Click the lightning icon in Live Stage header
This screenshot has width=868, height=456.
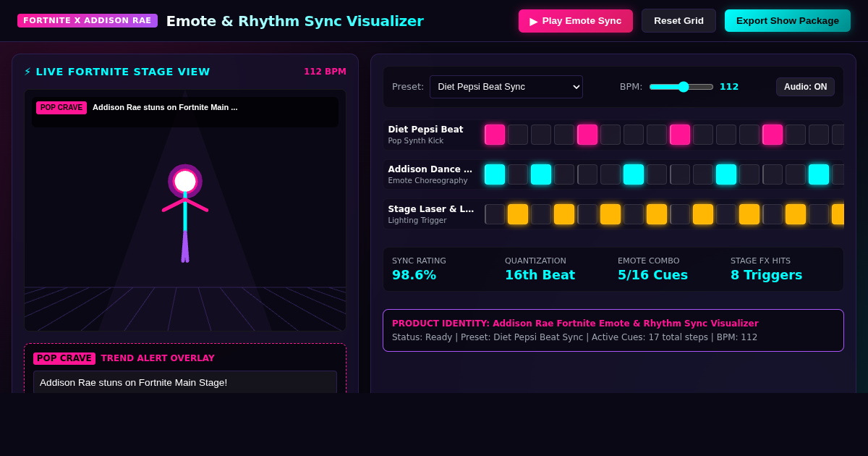(27, 72)
